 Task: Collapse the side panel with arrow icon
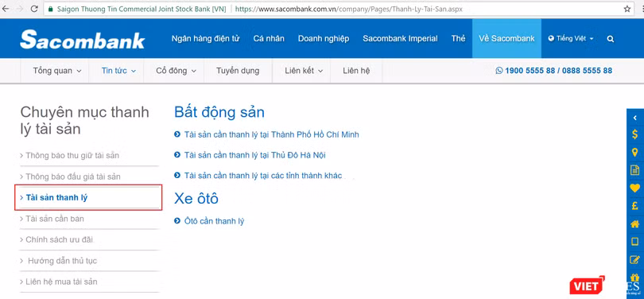click(x=635, y=118)
